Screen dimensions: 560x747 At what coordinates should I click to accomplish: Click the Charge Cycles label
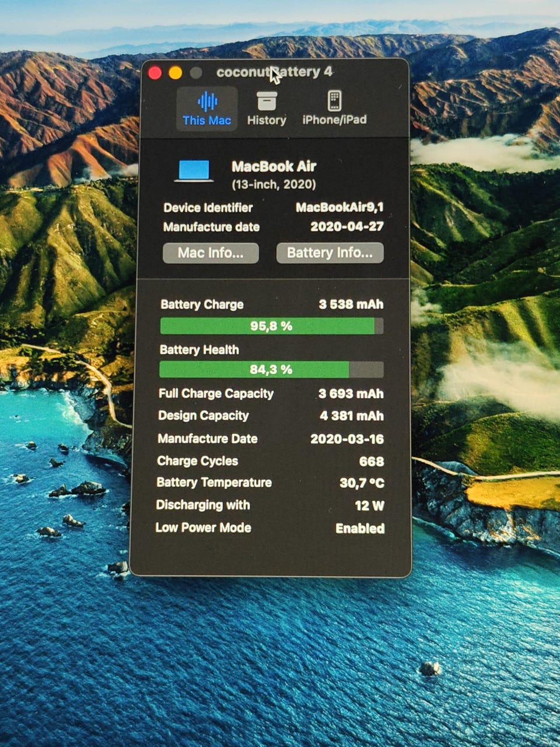[198, 461]
